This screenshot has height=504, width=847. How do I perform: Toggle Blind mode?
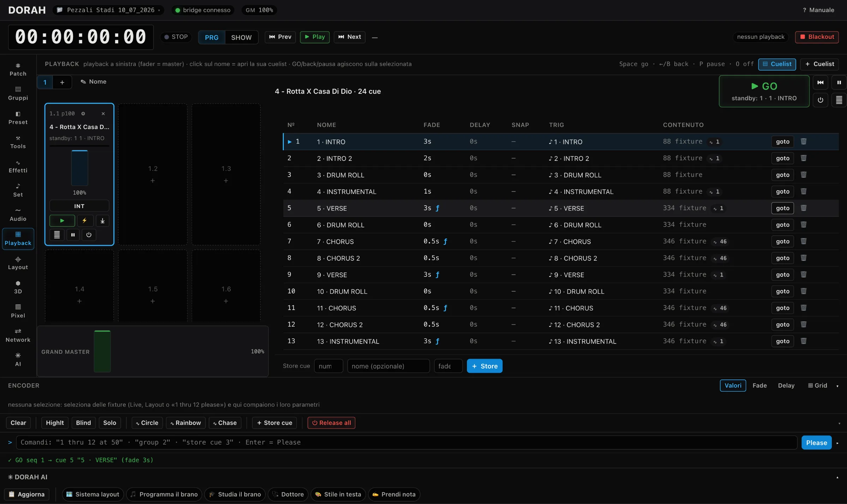[84, 423]
